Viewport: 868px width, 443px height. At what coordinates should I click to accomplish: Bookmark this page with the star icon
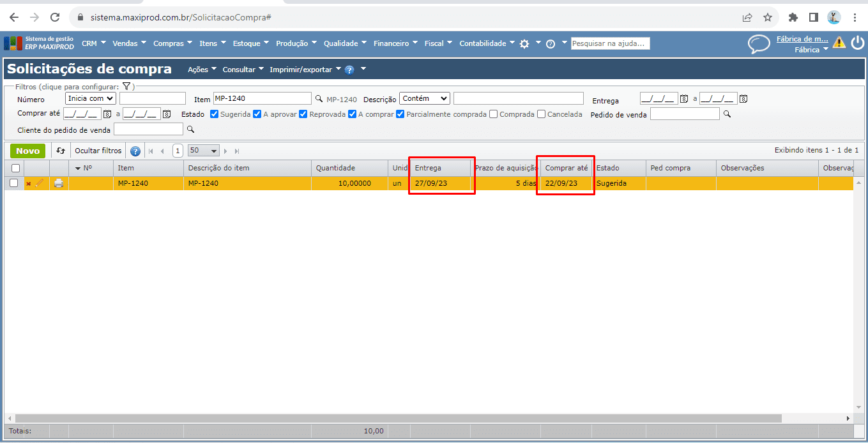pos(768,17)
